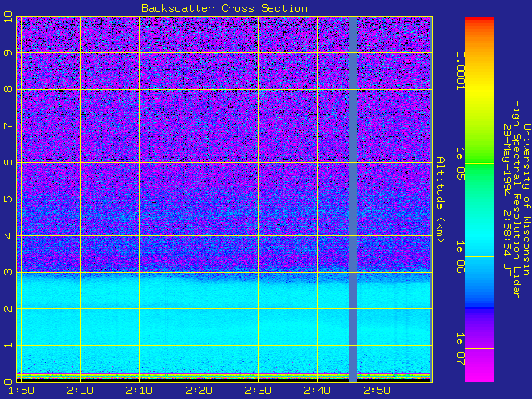
Task: Click the '2:40' time axis label
Action: click(x=317, y=391)
